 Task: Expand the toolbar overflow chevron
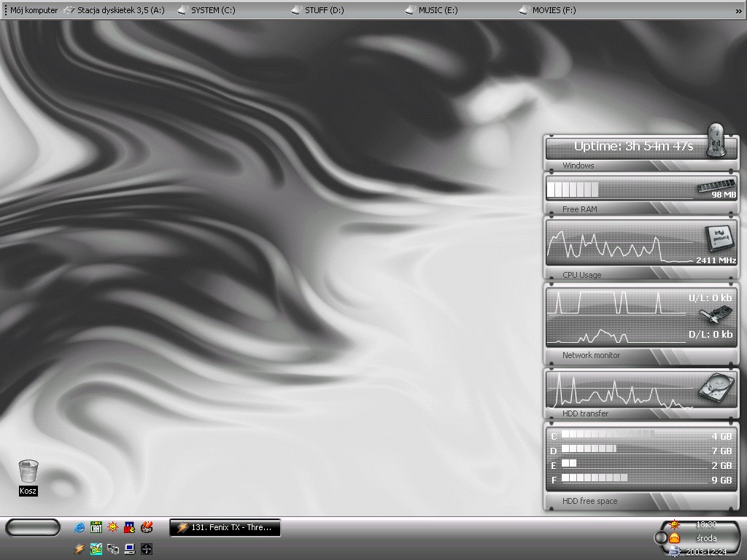click(739, 10)
